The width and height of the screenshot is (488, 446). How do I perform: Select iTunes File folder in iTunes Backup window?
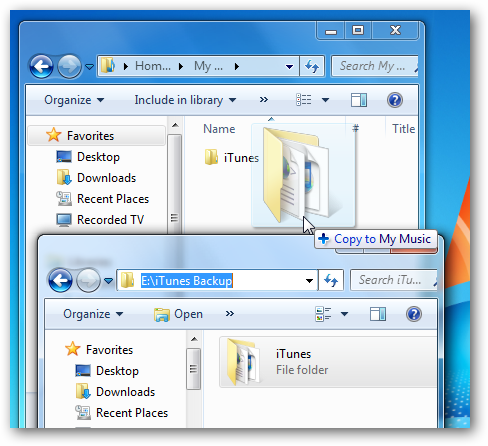coord(328,362)
